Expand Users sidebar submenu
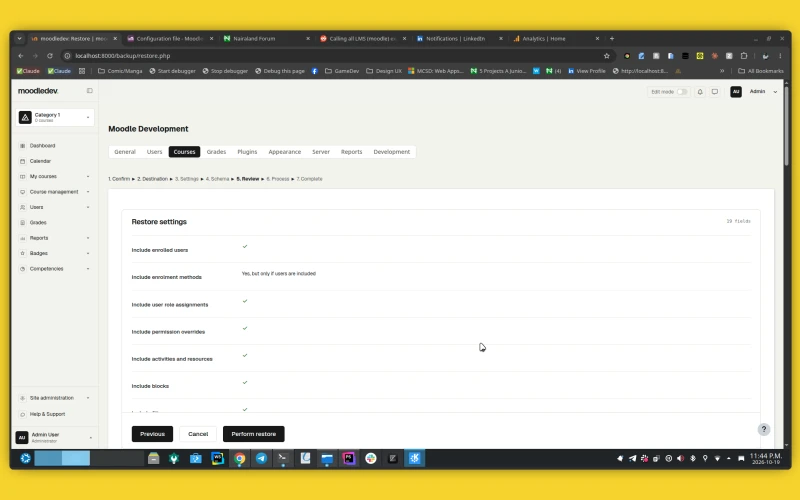This screenshot has height=500, width=800. pos(88,207)
